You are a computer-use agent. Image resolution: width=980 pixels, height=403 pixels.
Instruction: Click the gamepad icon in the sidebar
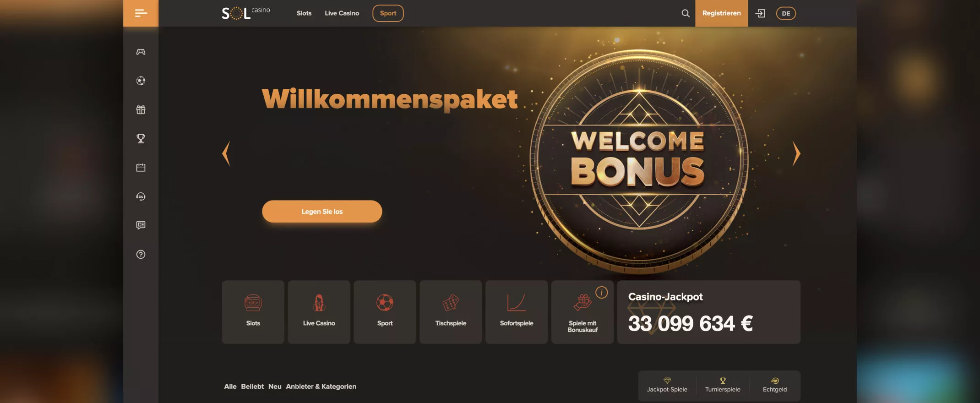pos(141,52)
